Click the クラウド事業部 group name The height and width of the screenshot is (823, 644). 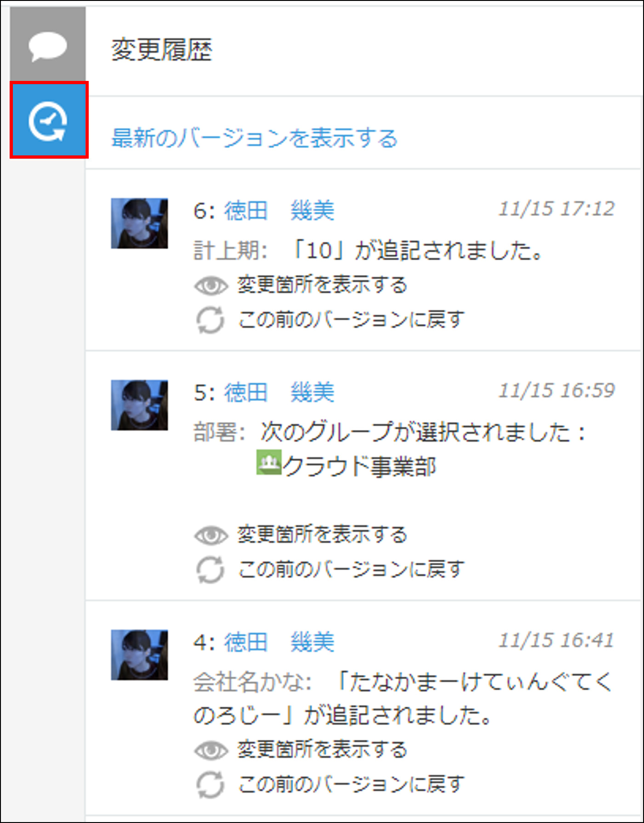click(x=359, y=467)
